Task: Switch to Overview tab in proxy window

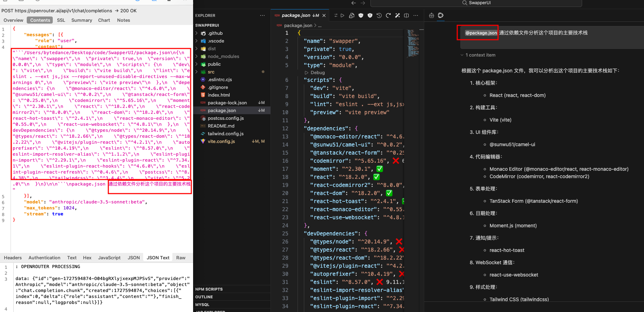Action: (x=13, y=20)
